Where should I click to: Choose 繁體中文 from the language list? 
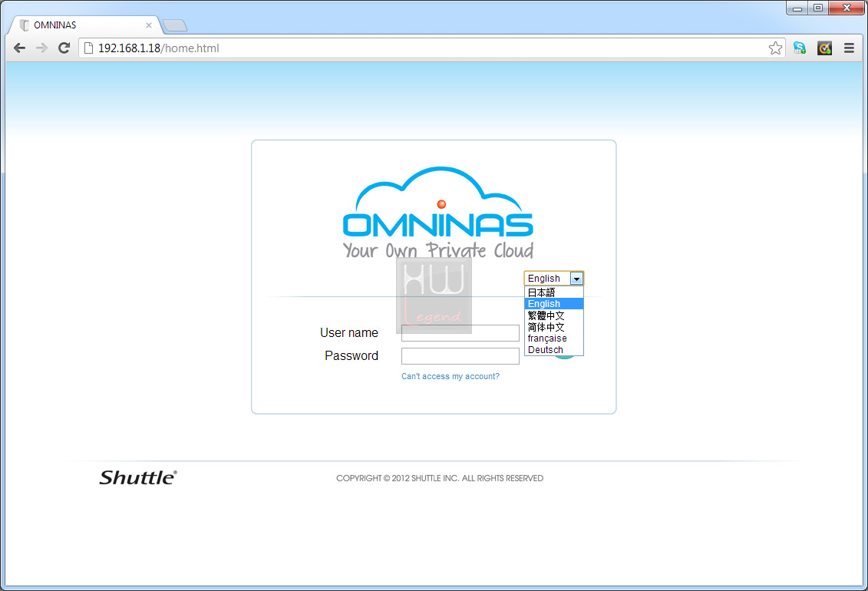[553, 315]
